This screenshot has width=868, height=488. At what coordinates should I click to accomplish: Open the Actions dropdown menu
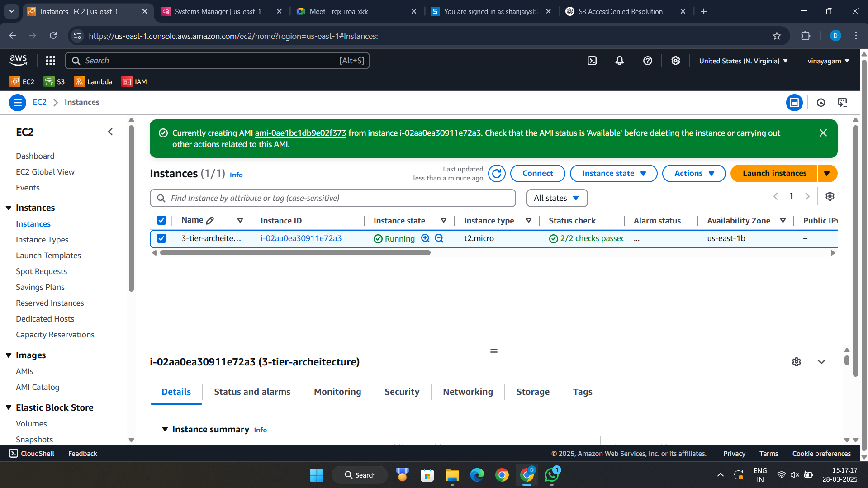pyautogui.click(x=694, y=174)
